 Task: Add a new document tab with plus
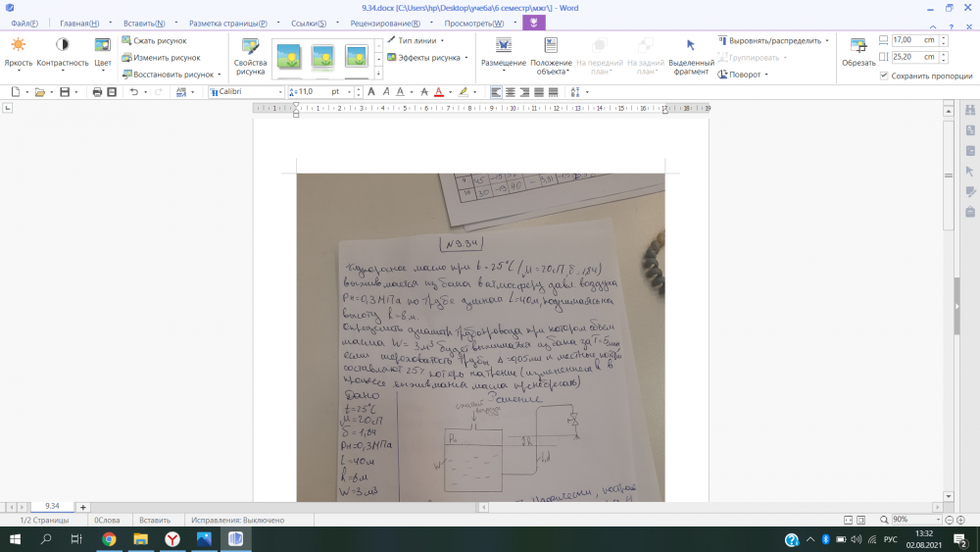pyautogui.click(x=83, y=507)
